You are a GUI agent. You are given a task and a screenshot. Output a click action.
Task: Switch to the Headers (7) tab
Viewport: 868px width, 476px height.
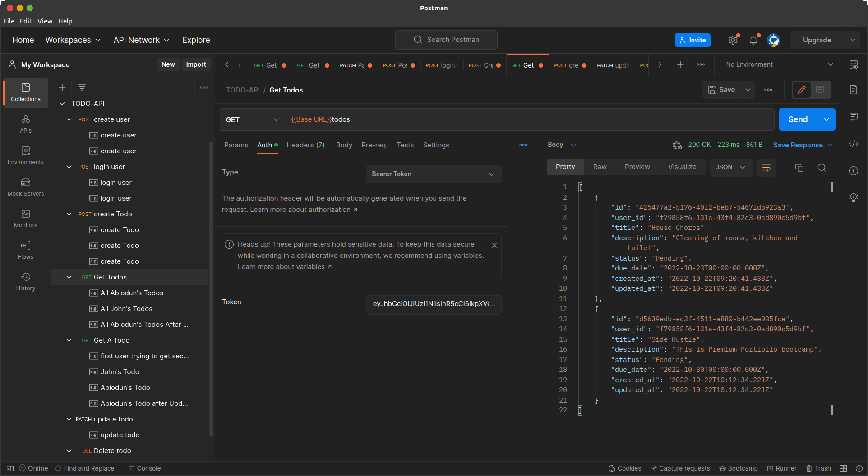click(x=305, y=145)
